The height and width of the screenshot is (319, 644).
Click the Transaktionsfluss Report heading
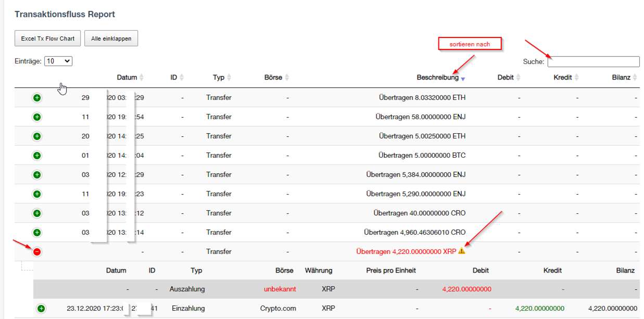(x=65, y=15)
